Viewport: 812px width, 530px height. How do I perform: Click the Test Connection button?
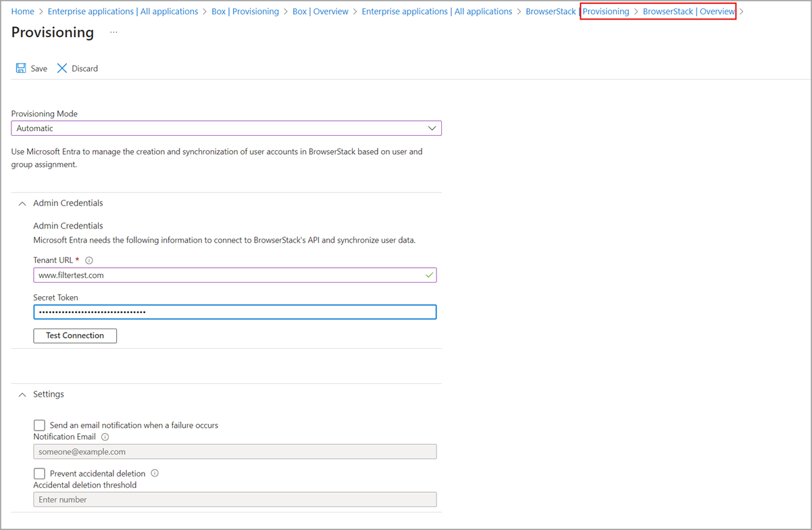[75, 335]
